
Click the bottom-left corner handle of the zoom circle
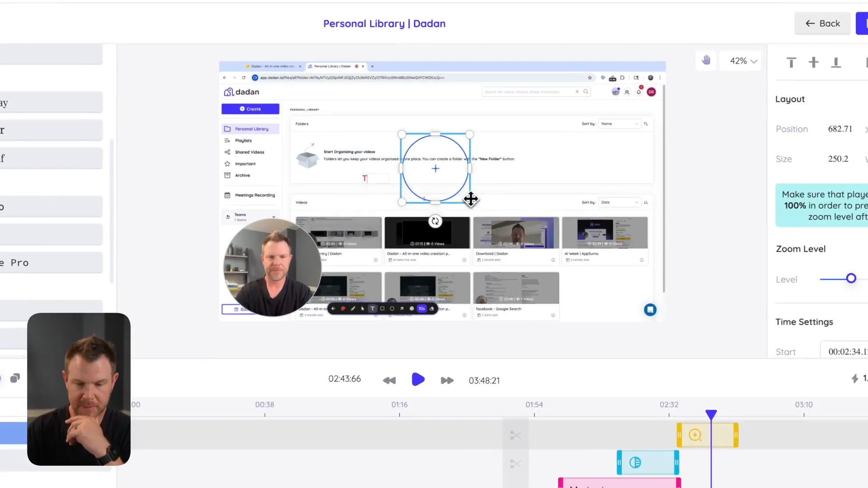[402, 202]
